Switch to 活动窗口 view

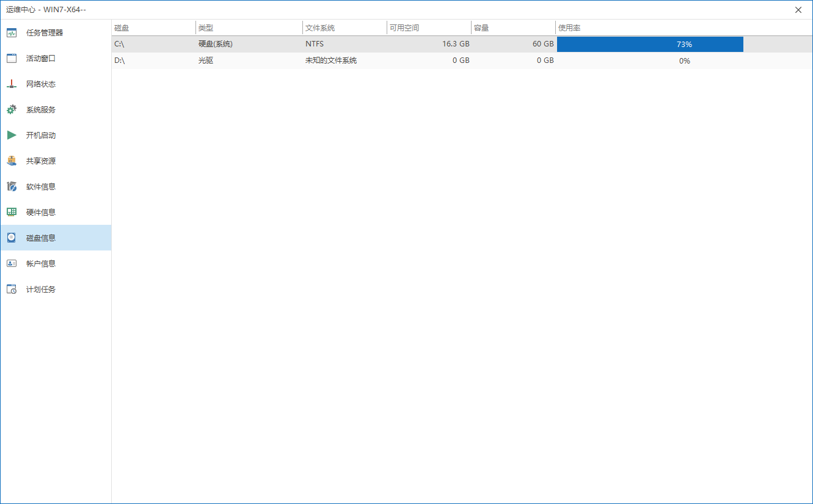pyautogui.click(x=56, y=58)
